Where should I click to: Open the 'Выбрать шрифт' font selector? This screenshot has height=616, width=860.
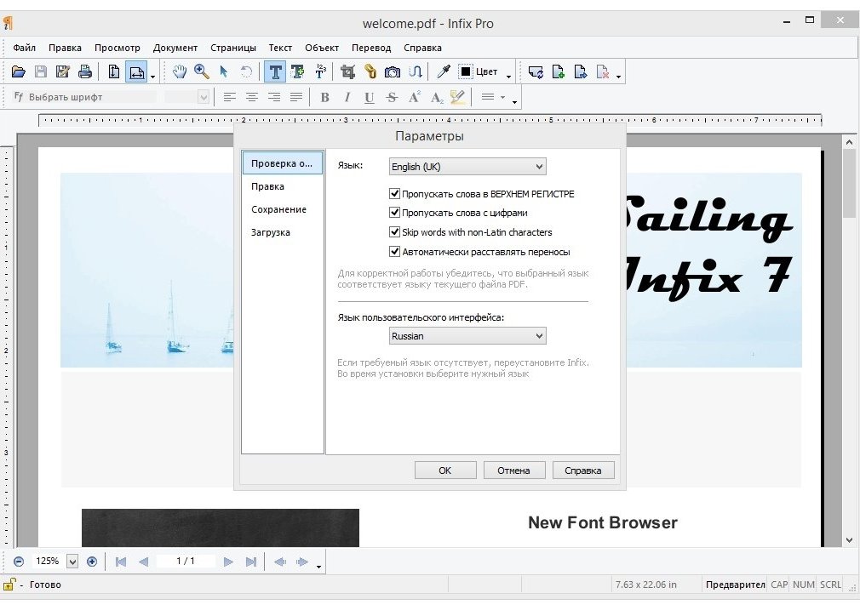pos(85,97)
